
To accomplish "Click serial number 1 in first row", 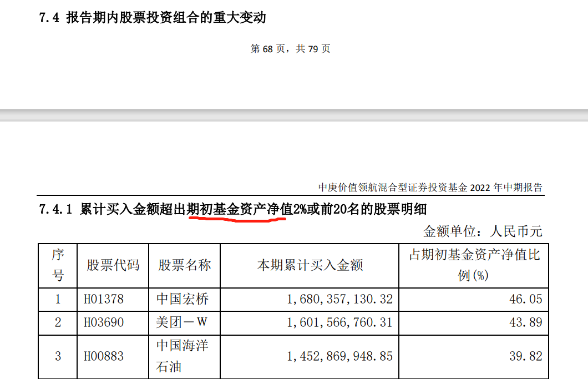I will tap(58, 299).
